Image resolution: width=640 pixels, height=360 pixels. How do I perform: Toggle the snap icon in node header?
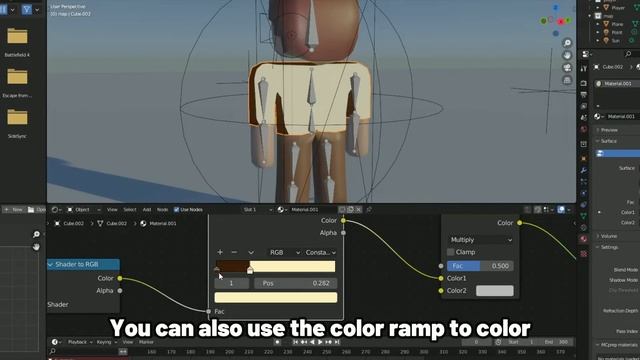tap(537, 209)
